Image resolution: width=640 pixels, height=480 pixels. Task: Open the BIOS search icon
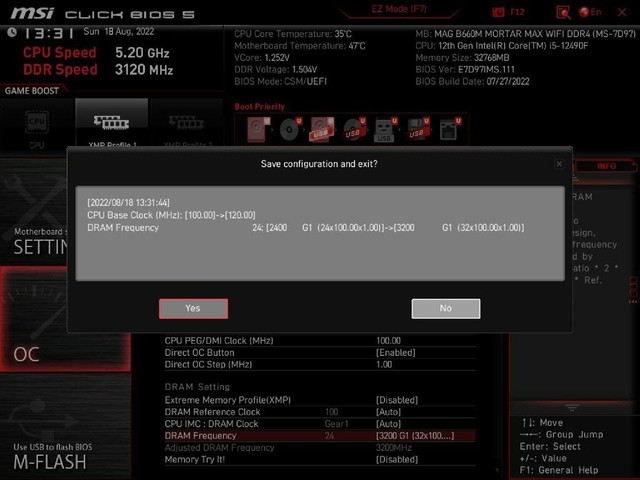[563, 13]
